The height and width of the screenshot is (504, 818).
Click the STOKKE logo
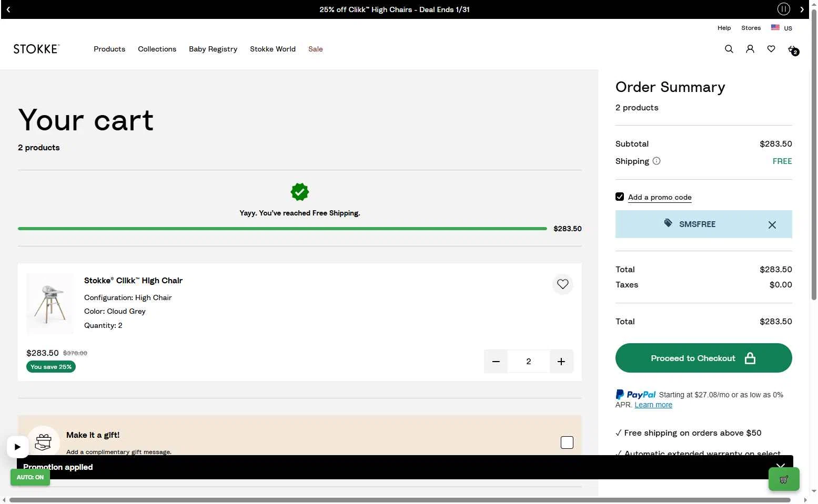(36, 49)
